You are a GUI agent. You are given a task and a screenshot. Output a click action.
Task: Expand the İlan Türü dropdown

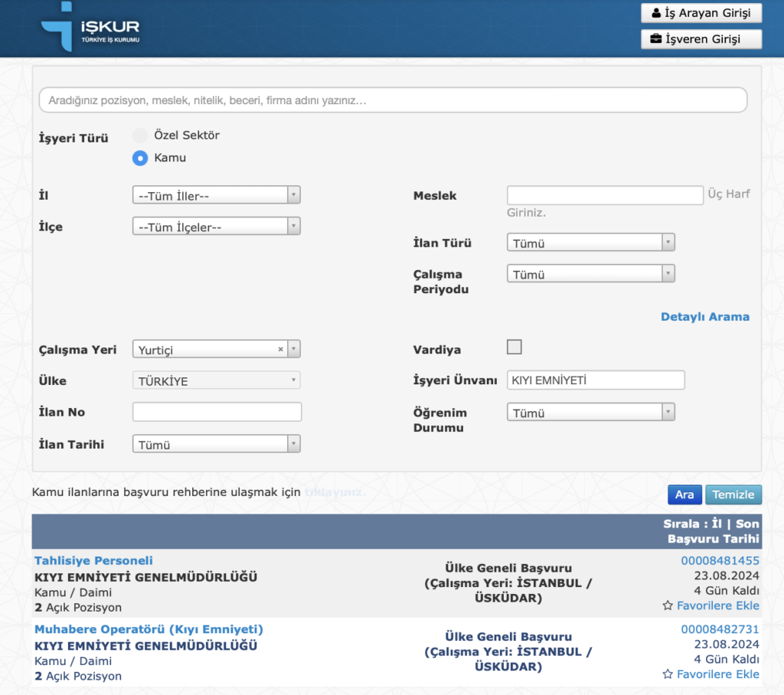[x=591, y=243]
